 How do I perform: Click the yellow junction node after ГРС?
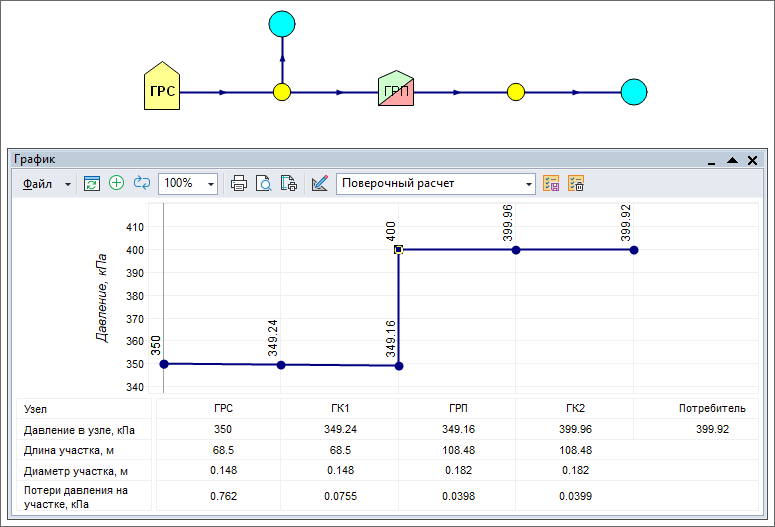coord(282,93)
